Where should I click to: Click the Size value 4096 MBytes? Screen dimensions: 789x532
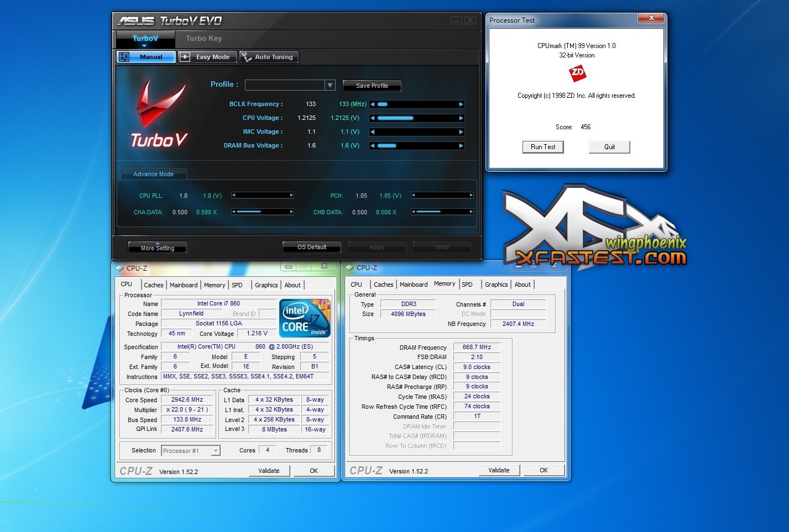tap(408, 314)
